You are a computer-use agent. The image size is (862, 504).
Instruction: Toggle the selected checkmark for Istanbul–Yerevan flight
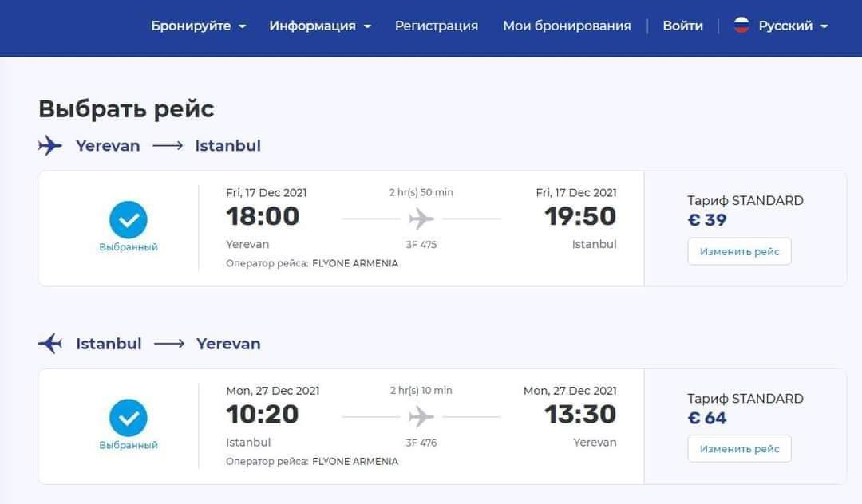pos(129,418)
